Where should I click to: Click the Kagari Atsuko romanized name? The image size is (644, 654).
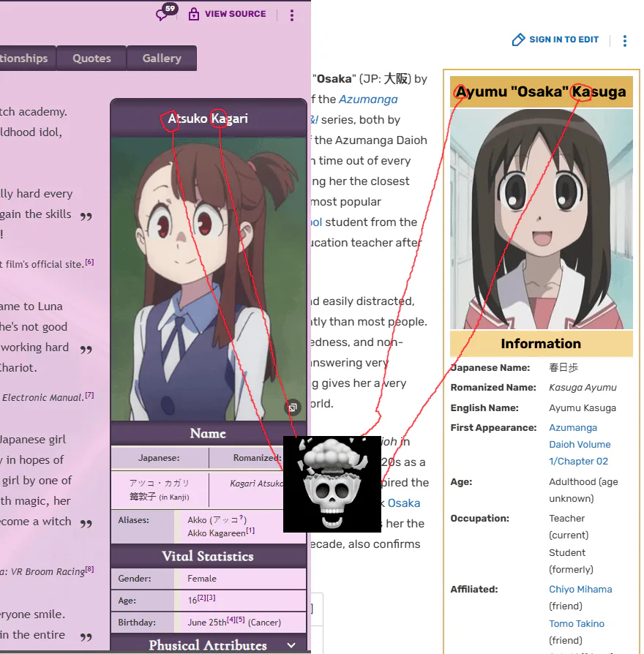coord(257,484)
